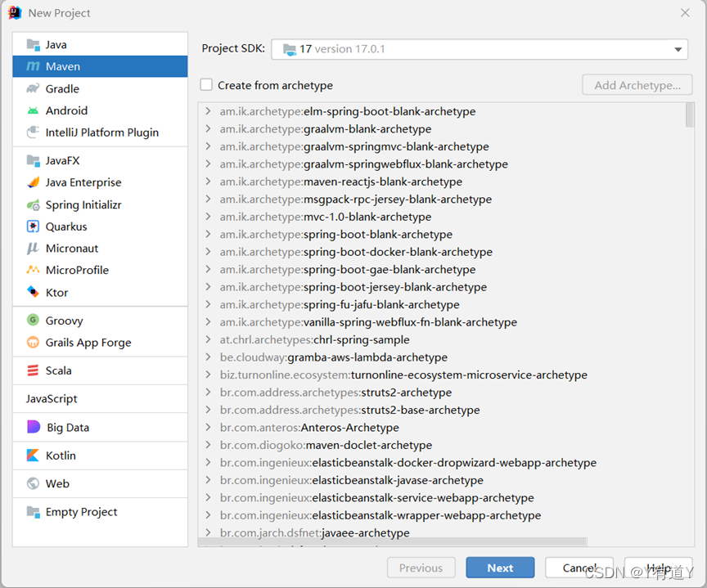The height and width of the screenshot is (588, 707).
Task: Click the Empty Project folder icon
Action: point(33,511)
